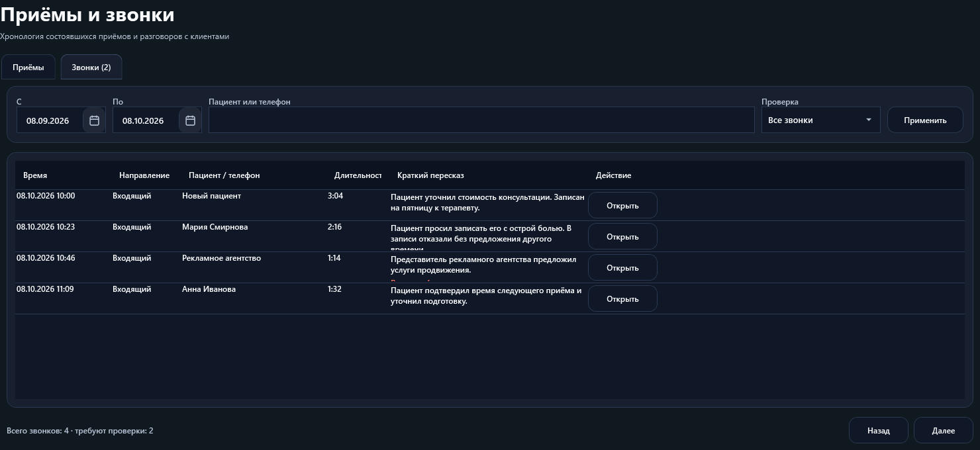Select the "08.10.2026 11:09" time cell
The width and height of the screenshot is (980, 450).
[45, 289]
